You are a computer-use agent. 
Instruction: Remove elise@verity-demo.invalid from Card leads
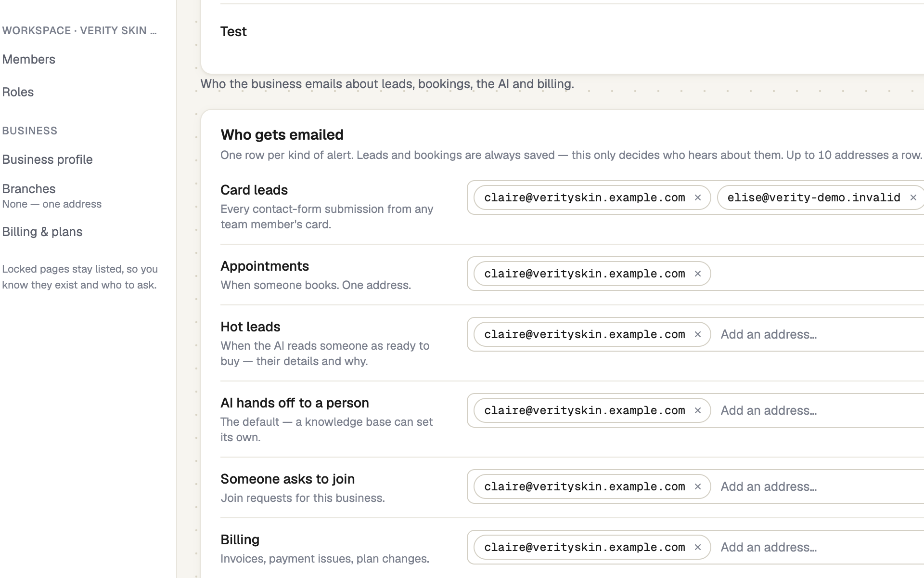pos(913,198)
